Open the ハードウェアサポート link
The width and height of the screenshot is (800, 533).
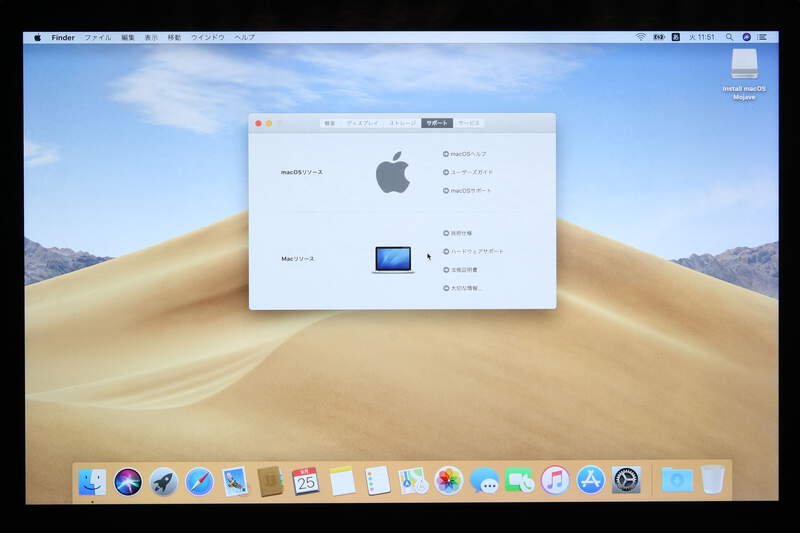473,251
